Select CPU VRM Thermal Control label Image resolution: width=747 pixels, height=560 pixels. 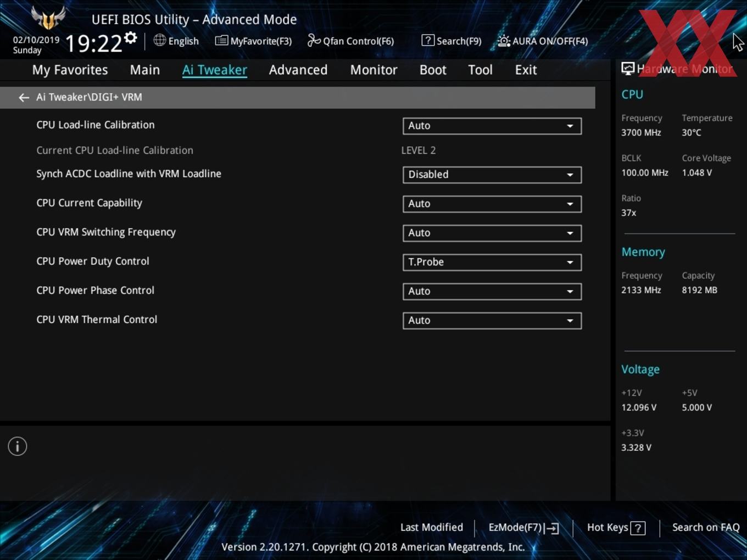tap(97, 319)
